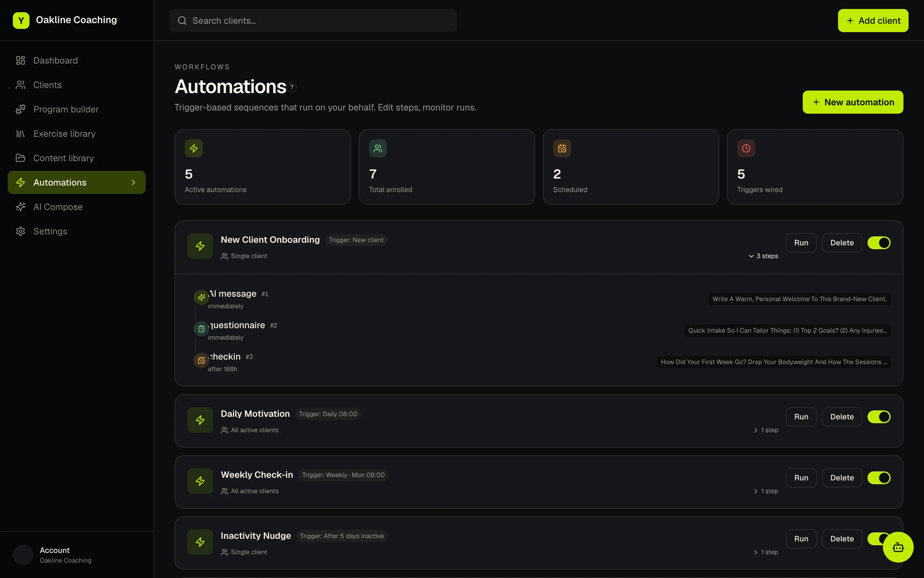The height and width of the screenshot is (578, 924).
Task: Click the Scheduled calendar-clock icon
Action: 562,148
